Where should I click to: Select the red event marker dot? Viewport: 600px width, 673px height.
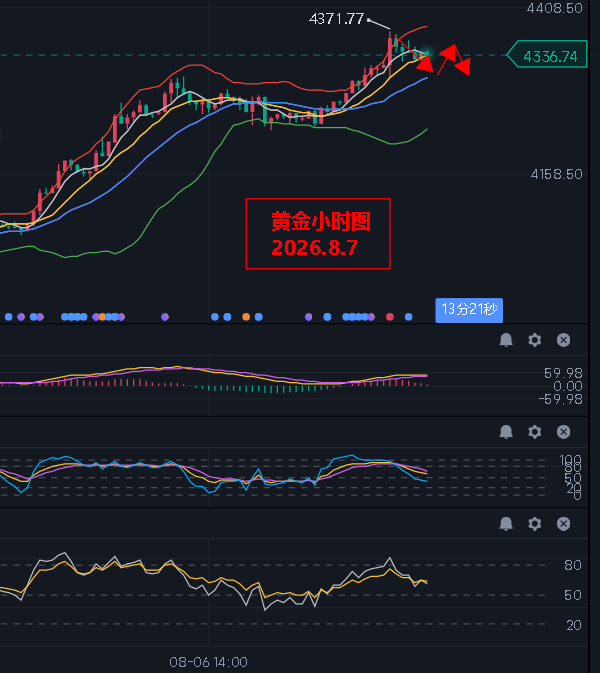coord(390,317)
